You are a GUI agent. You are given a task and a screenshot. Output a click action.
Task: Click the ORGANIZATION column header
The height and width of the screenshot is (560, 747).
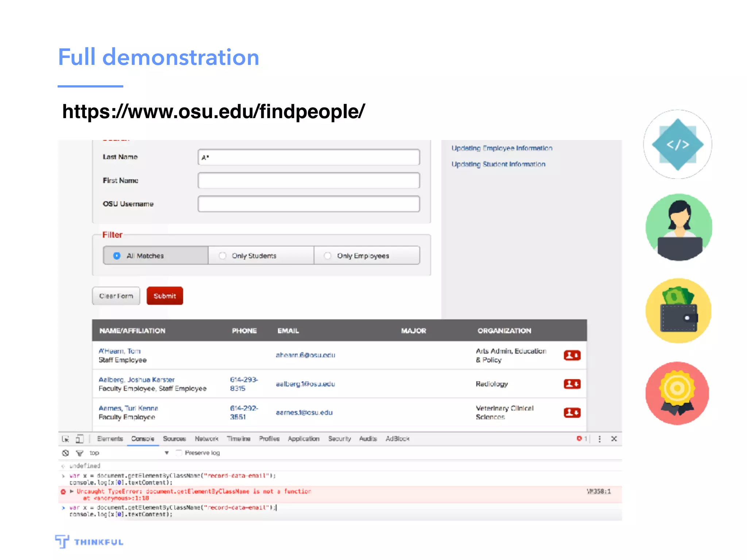[504, 331]
